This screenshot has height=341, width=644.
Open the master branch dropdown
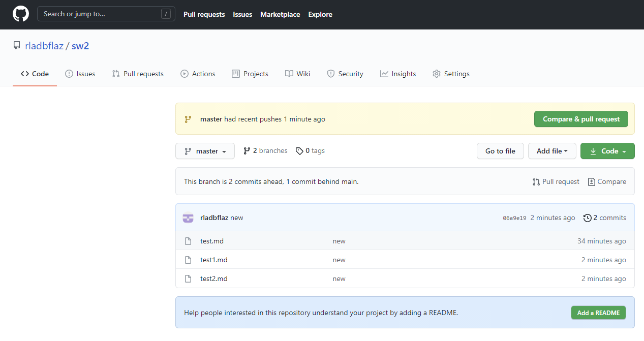pyautogui.click(x=205, y=150)
